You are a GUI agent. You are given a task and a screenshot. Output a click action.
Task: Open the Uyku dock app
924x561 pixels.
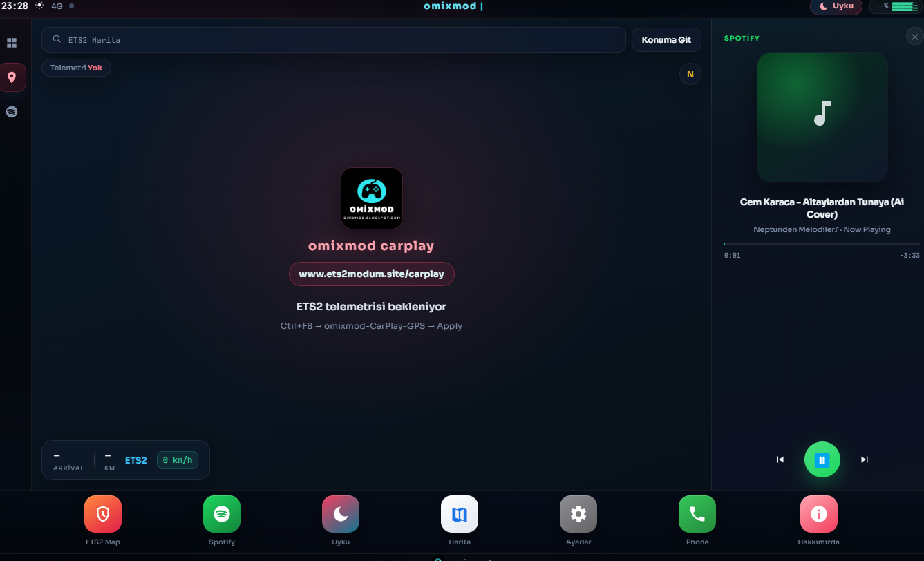coord(341,514)
